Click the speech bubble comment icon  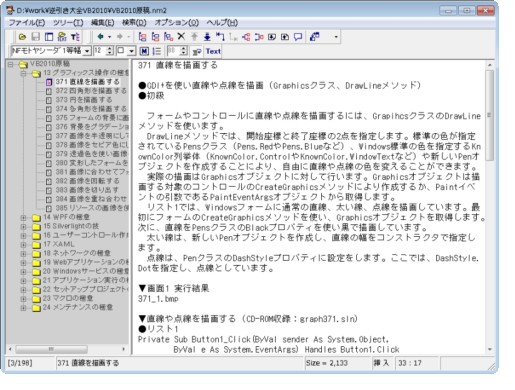coord(298,37)
